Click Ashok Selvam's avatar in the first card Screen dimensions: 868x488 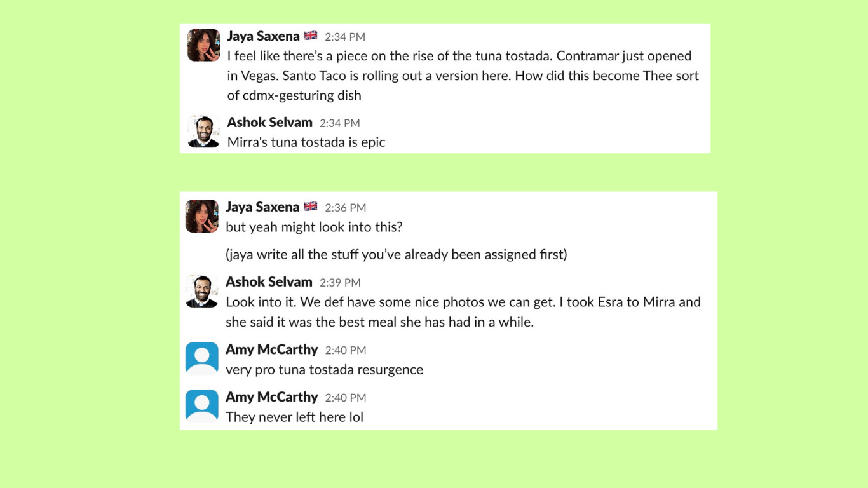coord(203,132)
